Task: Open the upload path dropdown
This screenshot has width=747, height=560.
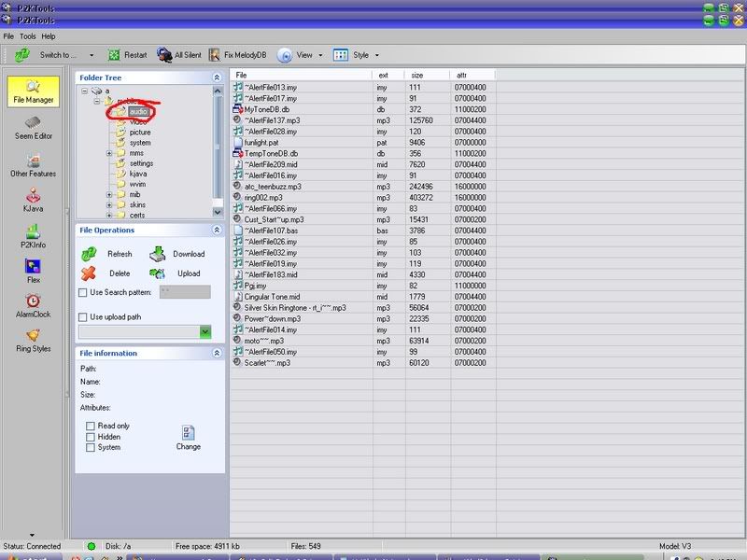Action: 205,332
